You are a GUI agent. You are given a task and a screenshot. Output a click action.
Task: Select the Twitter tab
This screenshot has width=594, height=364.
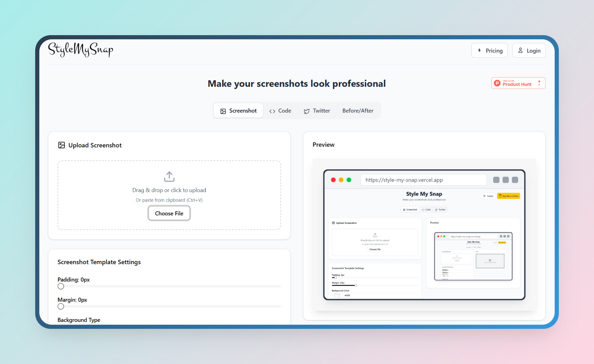[x=317, y=111]
